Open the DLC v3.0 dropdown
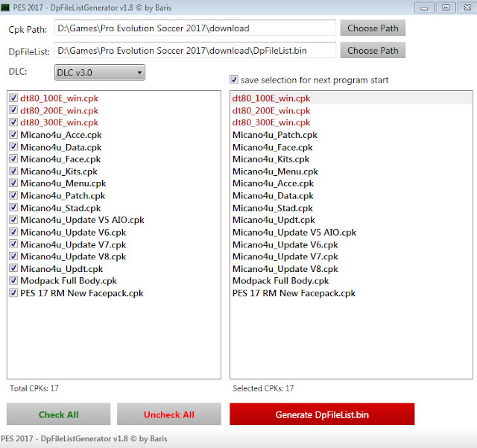 pos(100,72)
